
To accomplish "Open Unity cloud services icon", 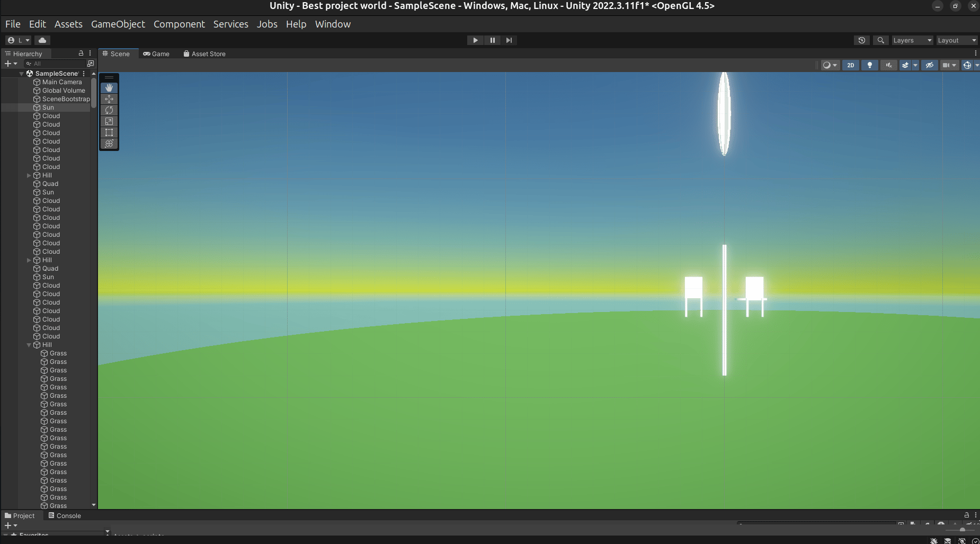I will (x=42, y=40).
